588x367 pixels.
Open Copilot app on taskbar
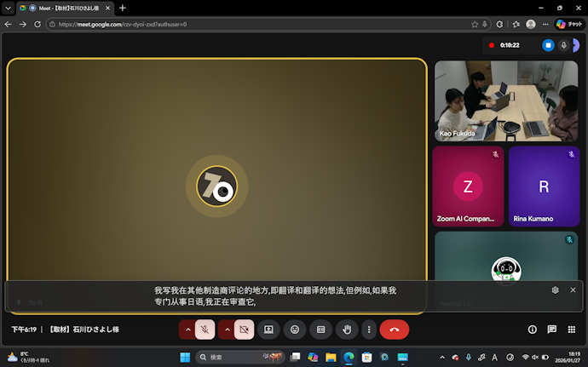coord(313,358)
